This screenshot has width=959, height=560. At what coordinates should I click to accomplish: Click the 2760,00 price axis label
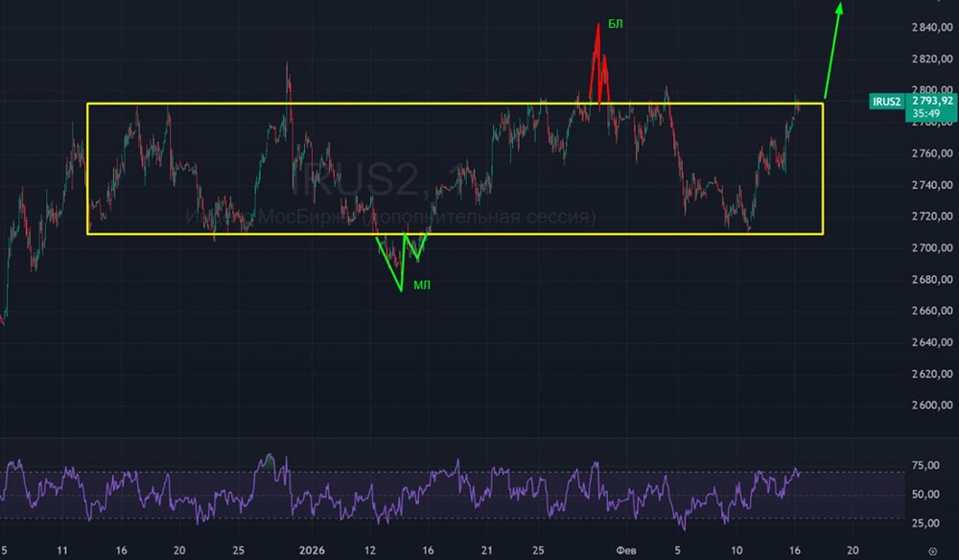(932, 152)
